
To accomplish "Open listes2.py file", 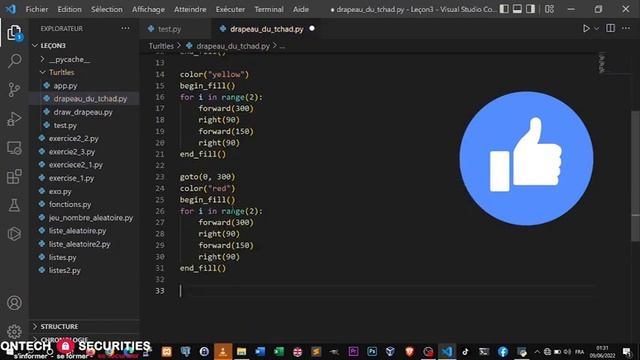I will [84, 270].
